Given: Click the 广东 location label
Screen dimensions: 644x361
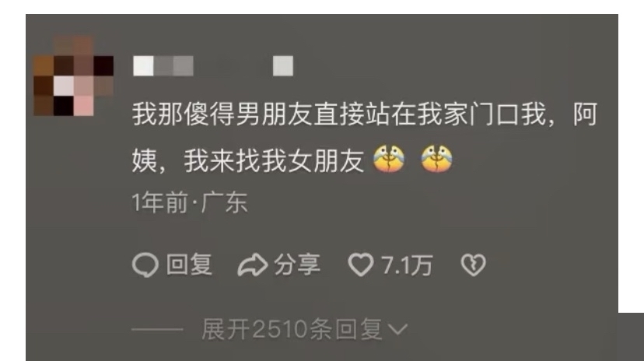Looking at the screenshot, I should [x=224, y=202].
